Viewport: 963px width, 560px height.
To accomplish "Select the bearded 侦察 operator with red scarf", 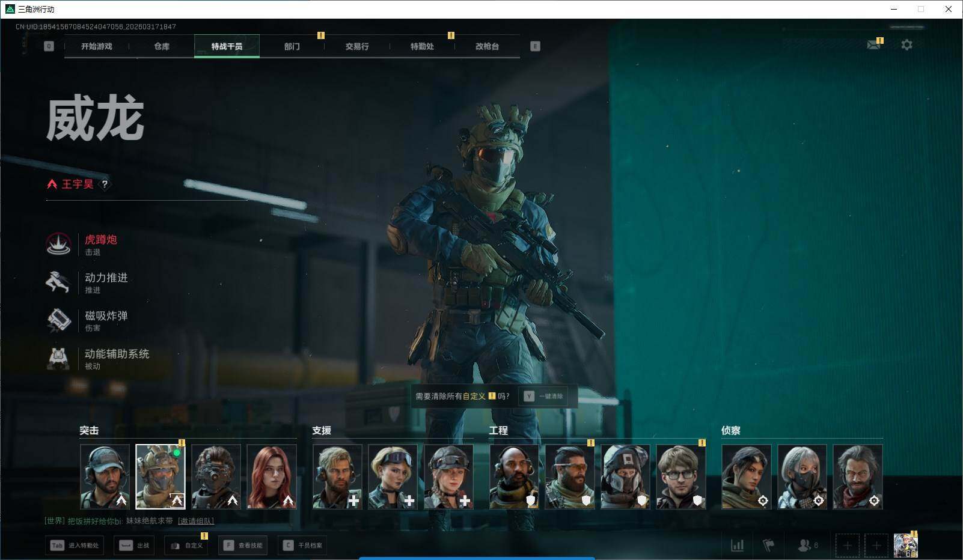I will coord(858,477).
